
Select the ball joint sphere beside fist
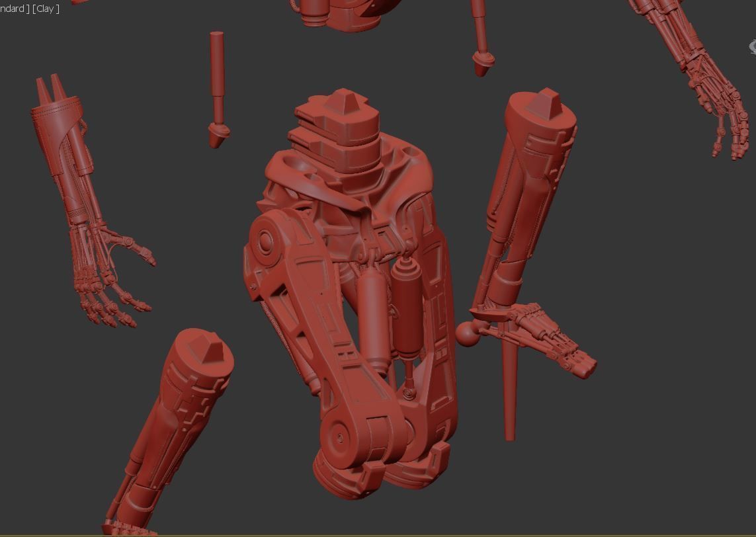(x=467, y=334)
